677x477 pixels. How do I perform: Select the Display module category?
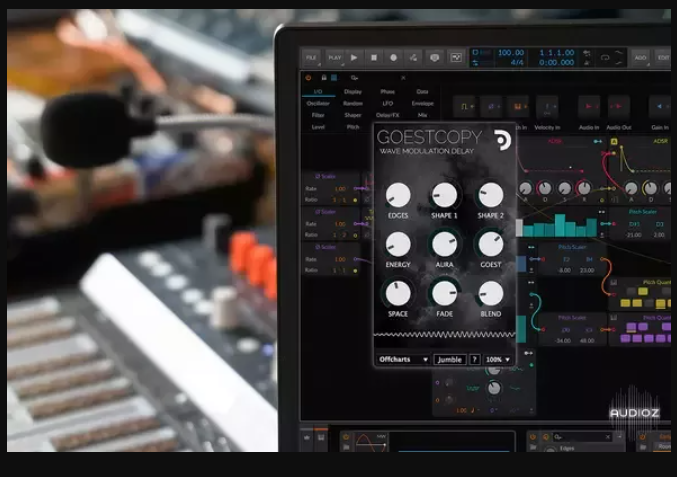[x=353, y=92]
